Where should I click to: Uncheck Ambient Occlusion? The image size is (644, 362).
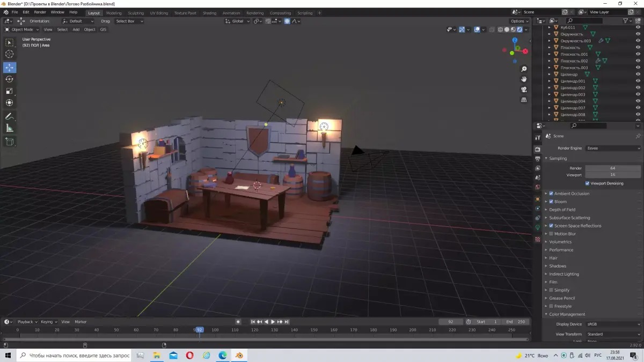pos(551,194)
